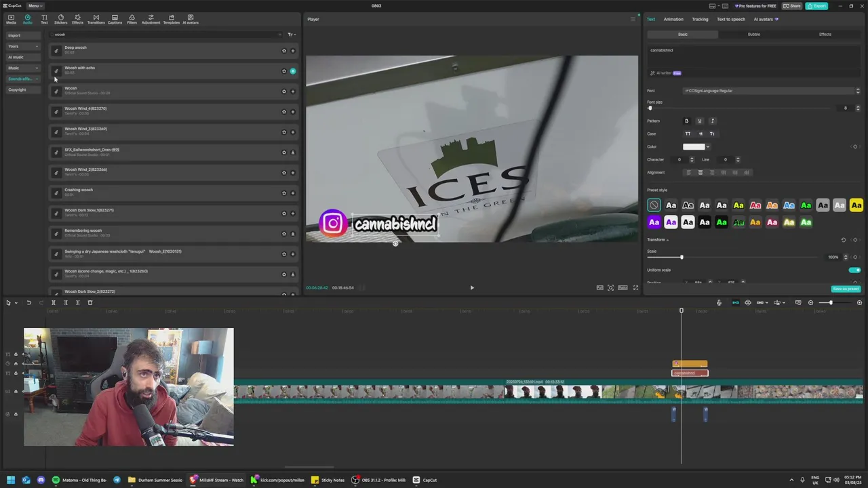
Task: Enter fullscreen preview in Player
Action: point(635,287)
